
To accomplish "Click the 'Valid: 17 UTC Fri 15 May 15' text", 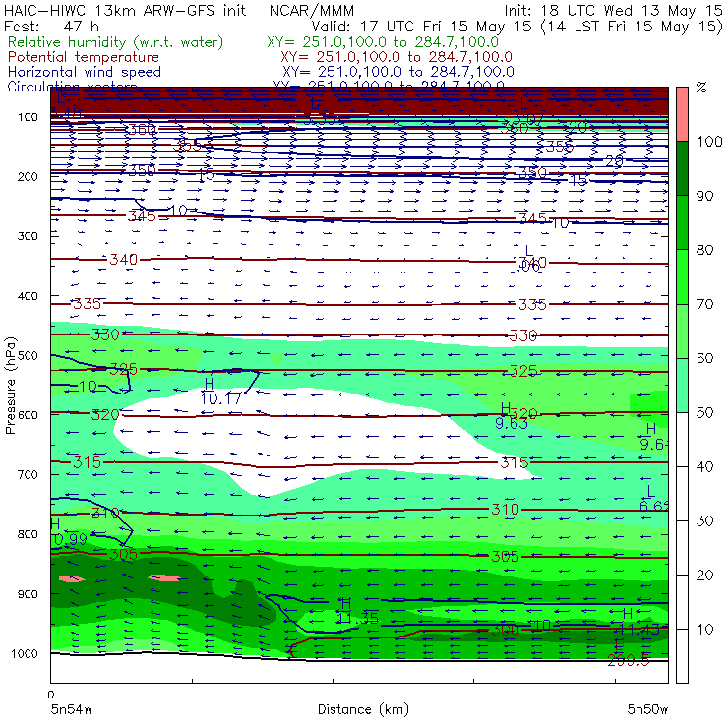I will [421, 26].
